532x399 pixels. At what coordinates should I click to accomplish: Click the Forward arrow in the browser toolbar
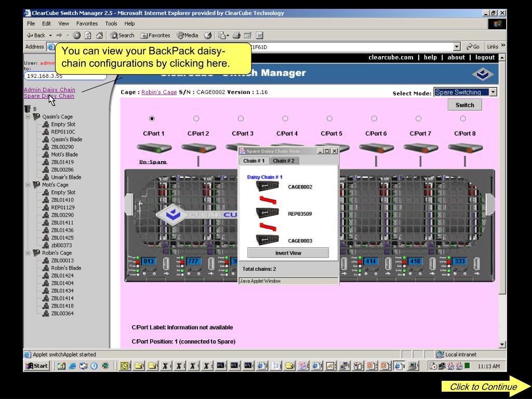(59, 35)
